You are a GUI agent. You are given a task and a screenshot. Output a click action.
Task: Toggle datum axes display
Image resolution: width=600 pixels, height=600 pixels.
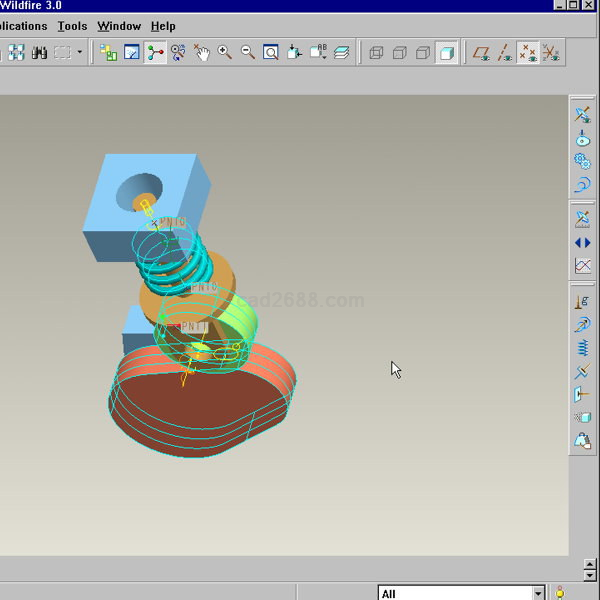pyautogui.click(x=505, y=52)
